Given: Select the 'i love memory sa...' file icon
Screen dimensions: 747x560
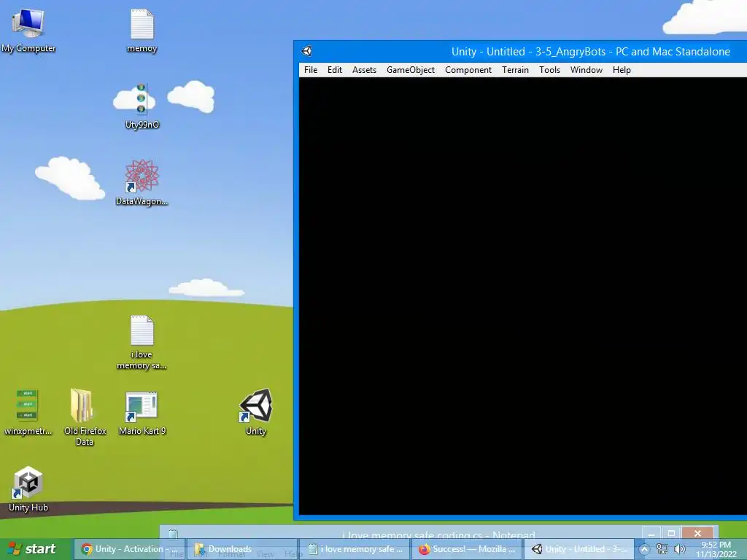Looking at the screenshot, I should pyautogui.click(x=142, y=343).
